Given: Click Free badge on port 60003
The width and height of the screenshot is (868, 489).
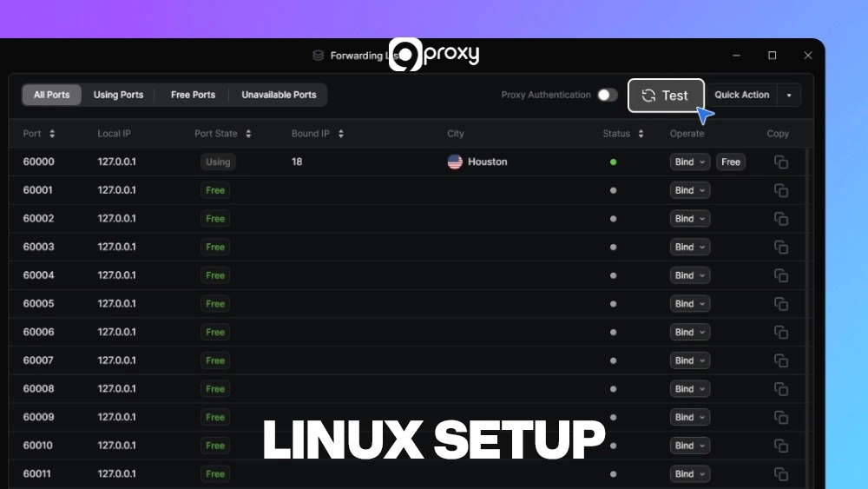Looking at the screenshot, I should click(x=215, y=247).
